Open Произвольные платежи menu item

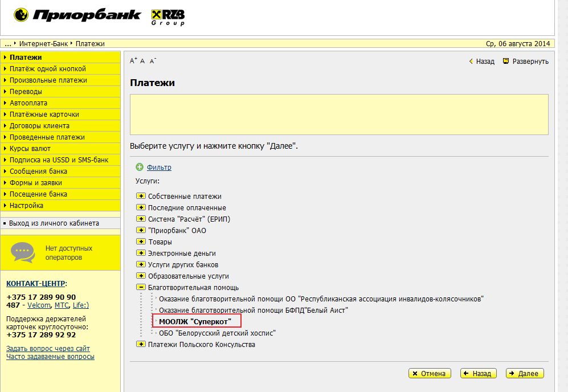tap(60, 80)
